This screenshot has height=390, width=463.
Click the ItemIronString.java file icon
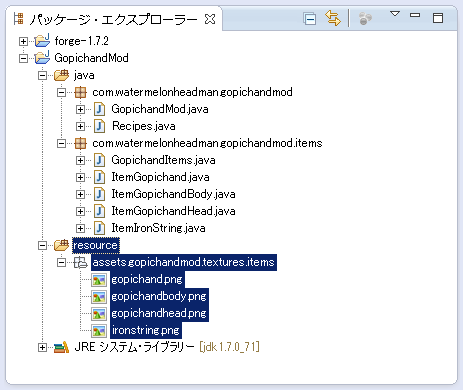(99, 228)
